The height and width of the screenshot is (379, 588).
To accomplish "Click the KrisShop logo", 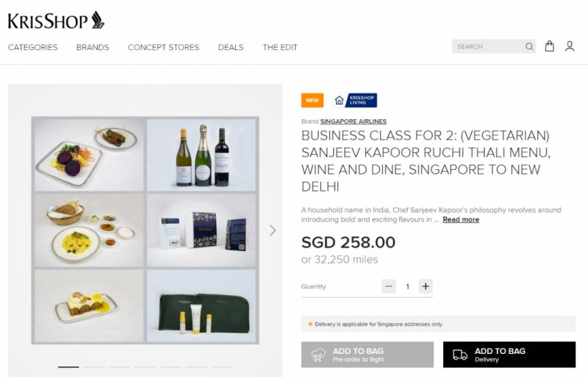I will tap(56, 20).
